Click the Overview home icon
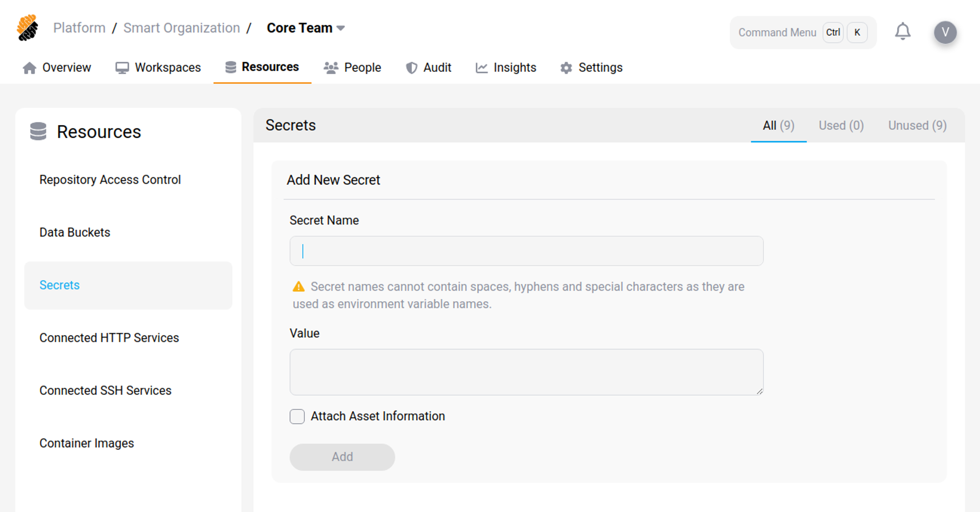980x512 pixels. (x=29, y=68)
